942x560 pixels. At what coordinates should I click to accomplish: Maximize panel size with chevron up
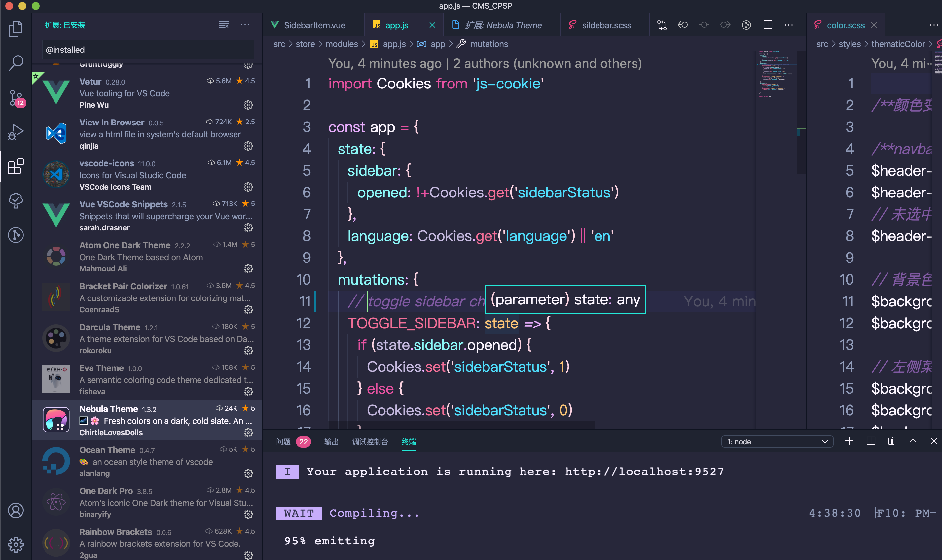pyautogui.click(x=913, y=441)
